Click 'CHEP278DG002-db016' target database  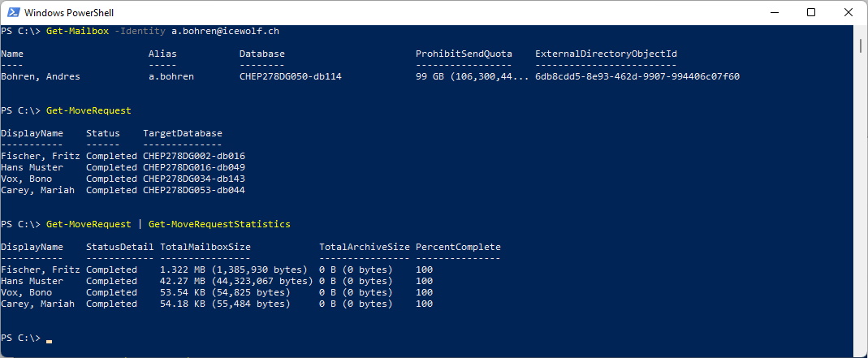coord(194,156)
